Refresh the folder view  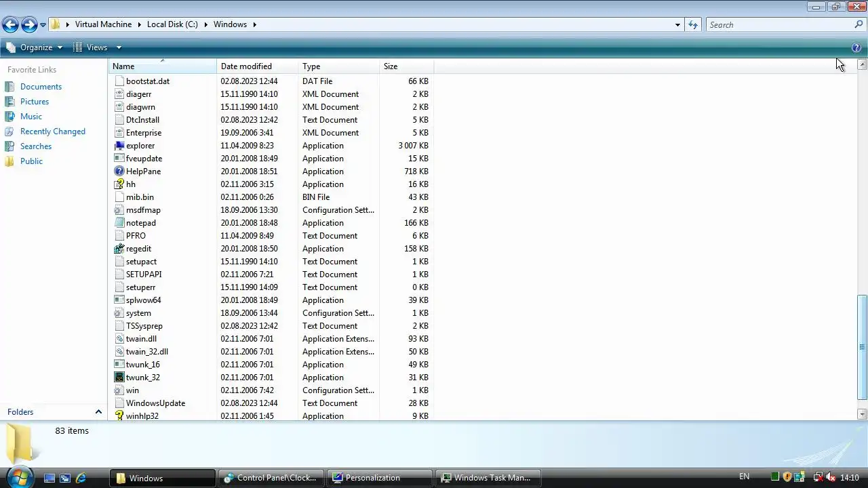point(692,25)
